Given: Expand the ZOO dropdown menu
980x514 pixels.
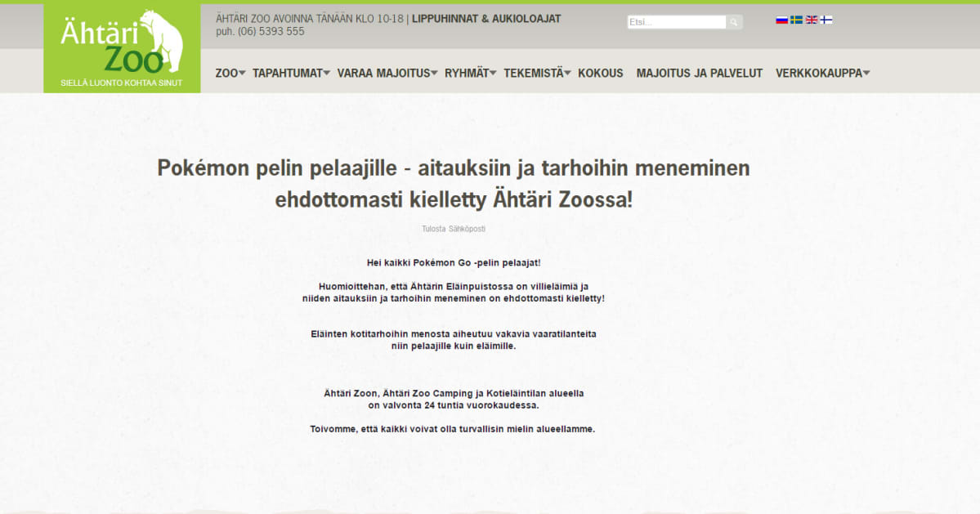Looking at the screenshot, I should pos(230,73).
